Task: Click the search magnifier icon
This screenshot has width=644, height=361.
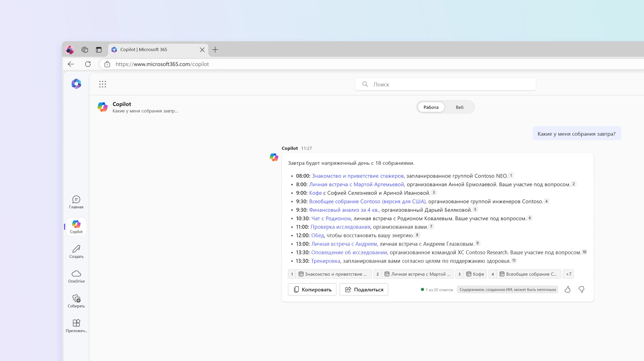Action: pos(365,84)
